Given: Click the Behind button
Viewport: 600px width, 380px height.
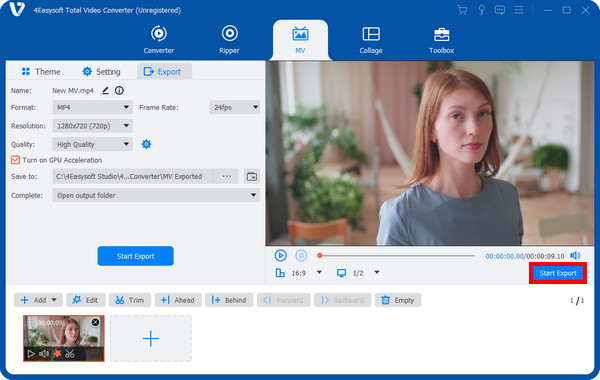Looking at the screenshot, I should click(229, 300).
